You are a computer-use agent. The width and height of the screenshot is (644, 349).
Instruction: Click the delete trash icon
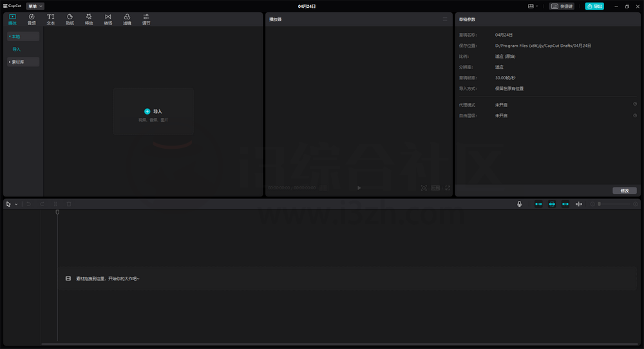click(69, 204)
